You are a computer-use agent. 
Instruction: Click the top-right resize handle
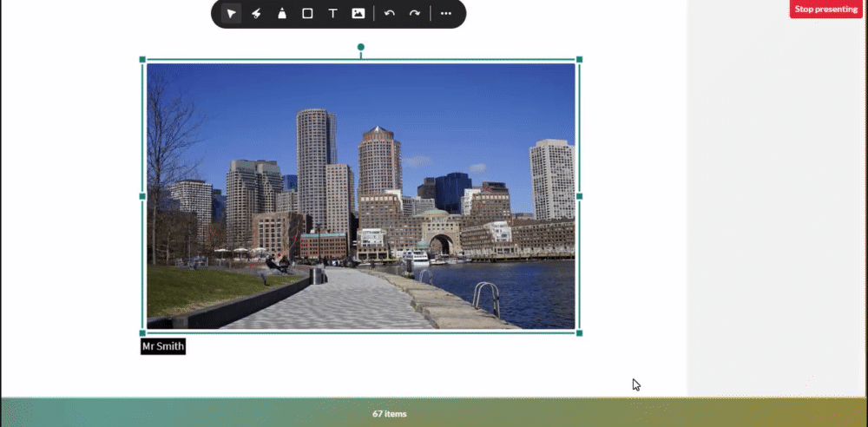pos(579,60)
